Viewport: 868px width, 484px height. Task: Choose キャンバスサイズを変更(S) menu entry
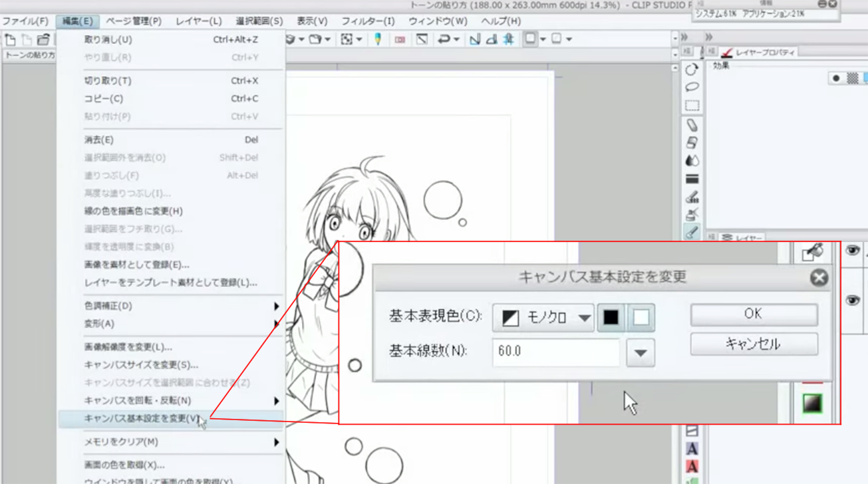pos(171,365)
